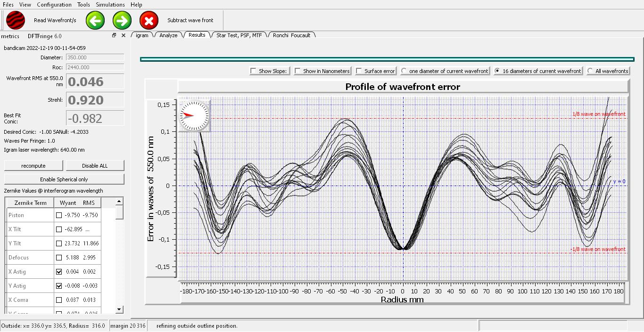The height and width of the screenshot is (332, 644).
Task: Float the metrics dock panel
Action: point(114,35)
